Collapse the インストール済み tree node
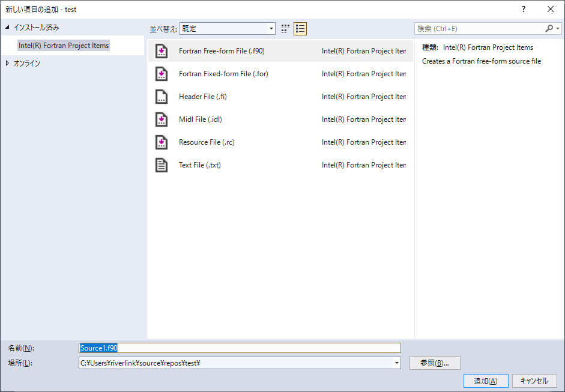 7,28
